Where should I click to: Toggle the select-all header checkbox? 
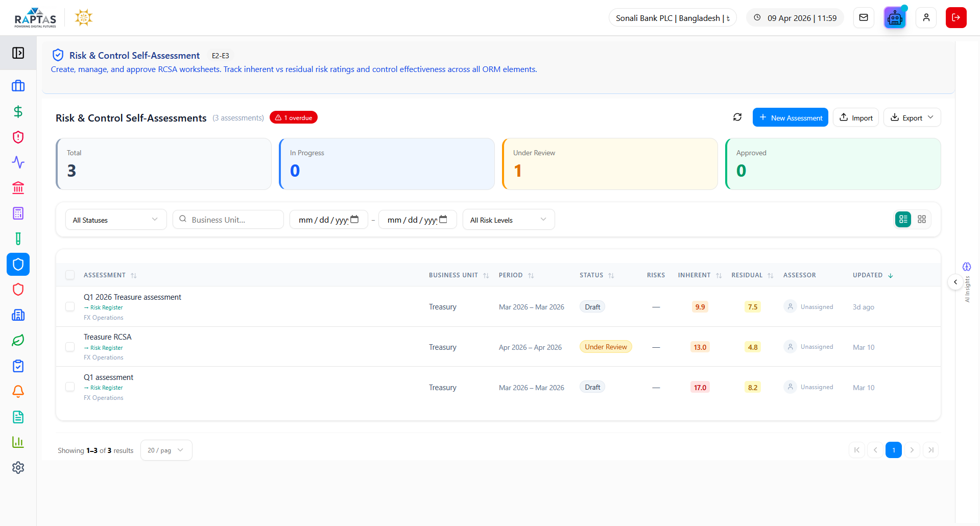pos(70,275)
